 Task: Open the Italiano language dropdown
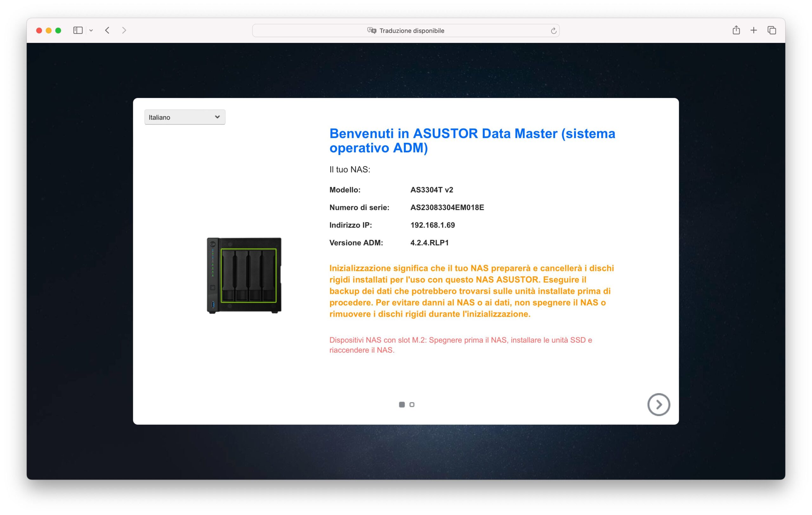(x=185, y=117)
